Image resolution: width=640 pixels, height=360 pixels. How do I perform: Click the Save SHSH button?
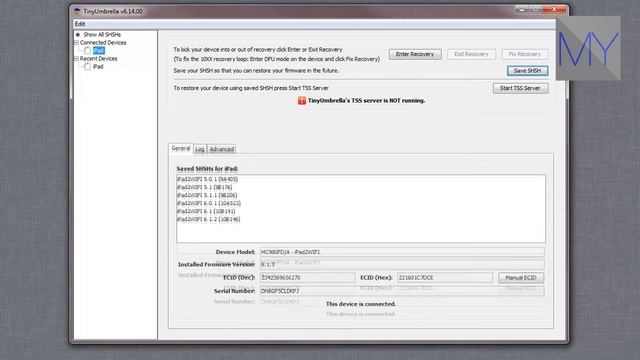[527, 71]
